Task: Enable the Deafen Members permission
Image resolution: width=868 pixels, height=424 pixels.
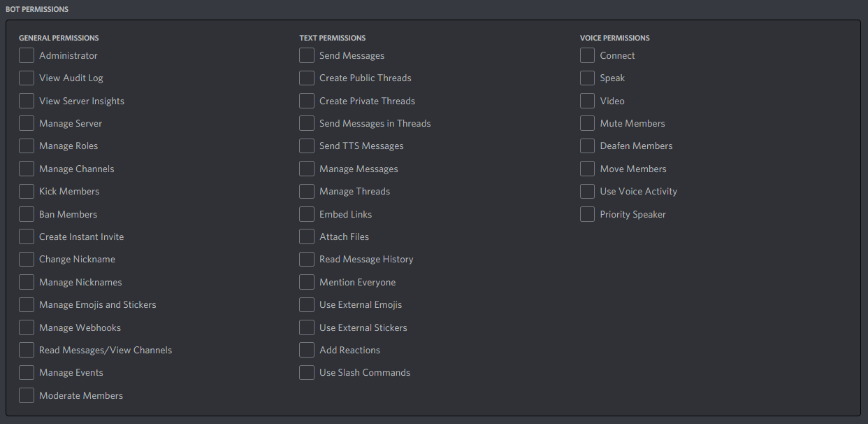Action: pos(587,146)
